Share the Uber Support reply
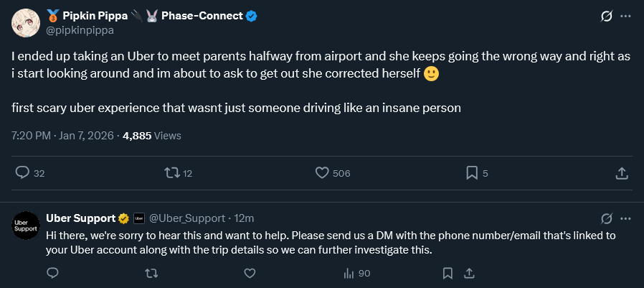The width and height of the screenshot is (644, 288). pyautogui.click(x=470, y=273)
